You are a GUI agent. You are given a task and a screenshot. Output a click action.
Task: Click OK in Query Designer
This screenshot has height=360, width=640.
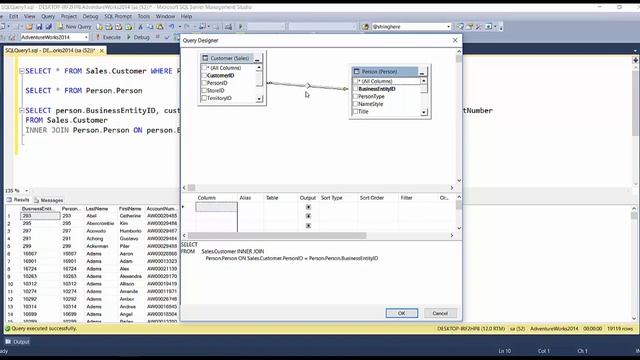point(402,313)
